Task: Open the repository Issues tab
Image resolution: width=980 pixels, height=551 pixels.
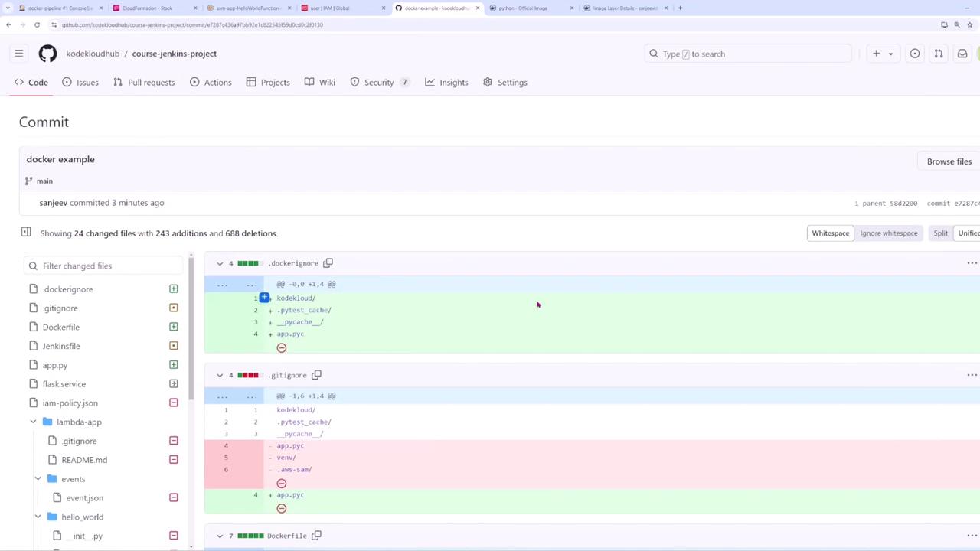Action: click(80, 83)
